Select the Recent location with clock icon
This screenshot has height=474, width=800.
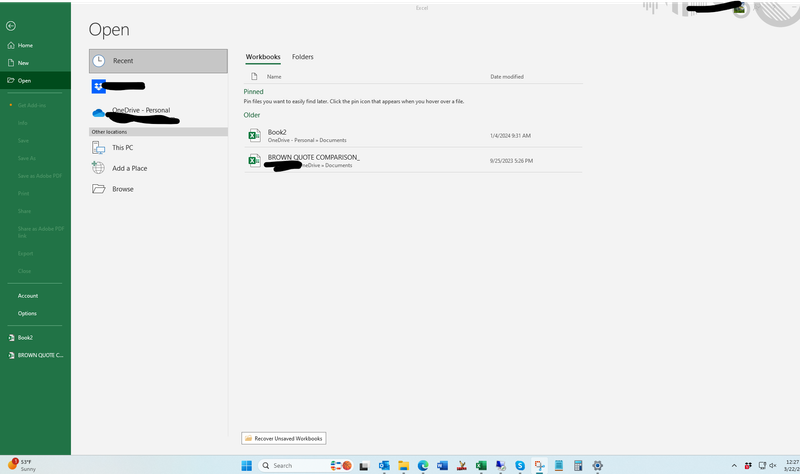click(x=158, y=61)
